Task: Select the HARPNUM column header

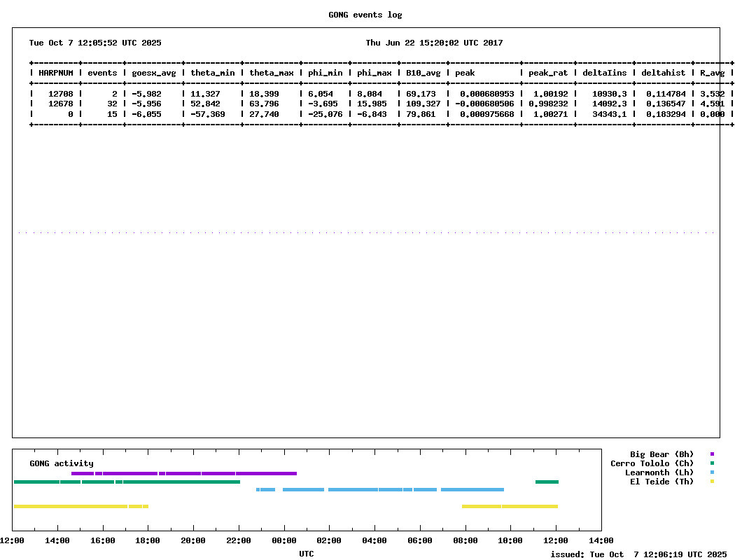Action: (56, 73)
